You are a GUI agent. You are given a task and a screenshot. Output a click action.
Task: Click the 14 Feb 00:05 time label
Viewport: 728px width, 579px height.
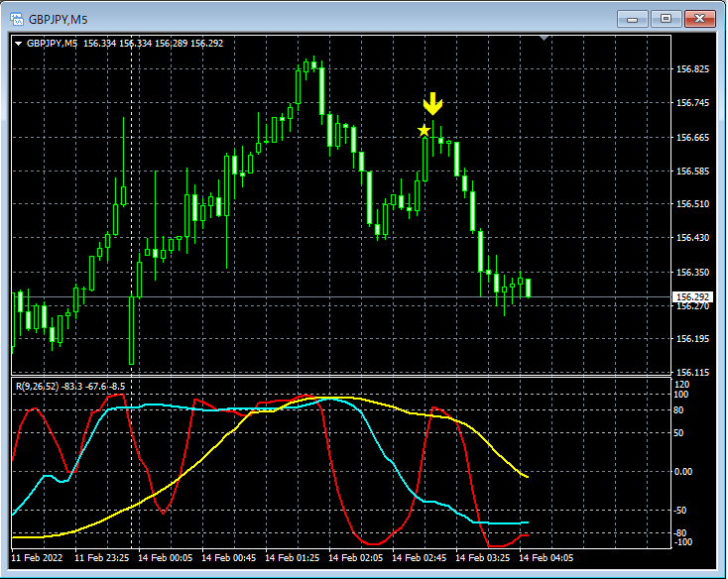coord(166,557)
